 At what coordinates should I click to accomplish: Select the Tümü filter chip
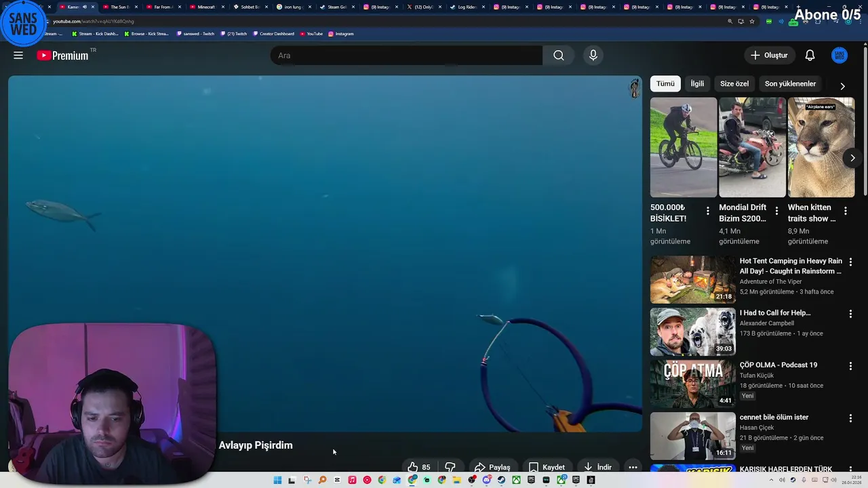point(665,83)
